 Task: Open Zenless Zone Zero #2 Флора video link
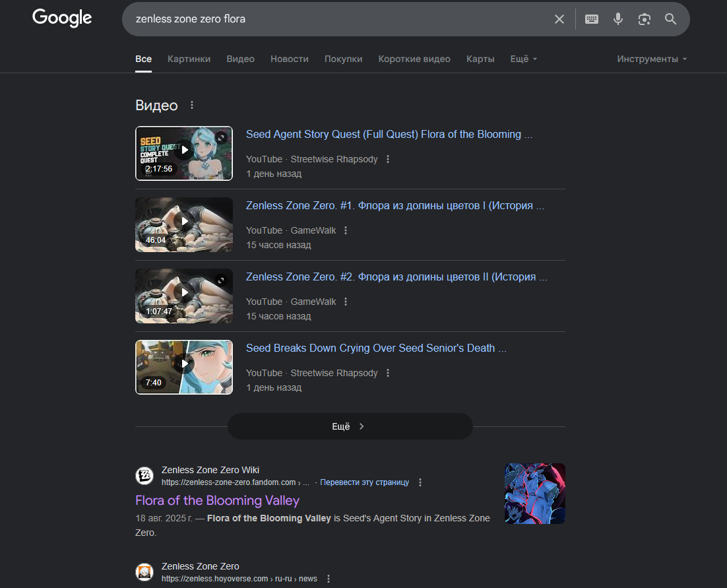tap(396, 277)
